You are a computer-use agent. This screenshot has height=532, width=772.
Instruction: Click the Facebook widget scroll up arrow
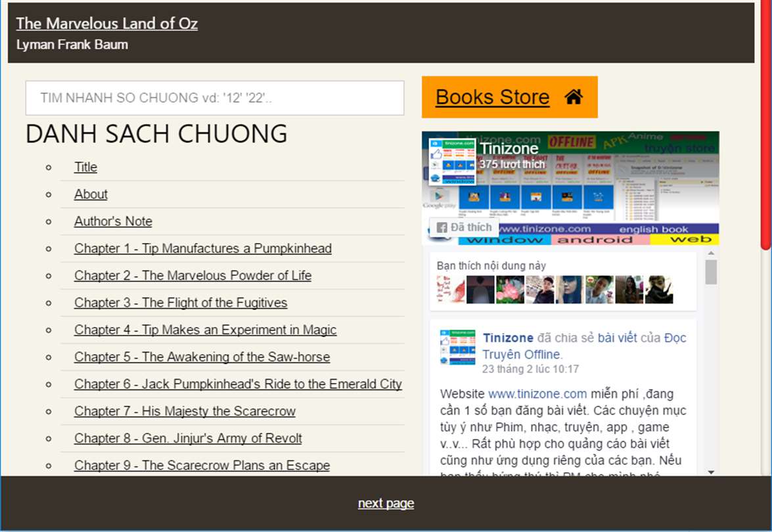[711, 253]
